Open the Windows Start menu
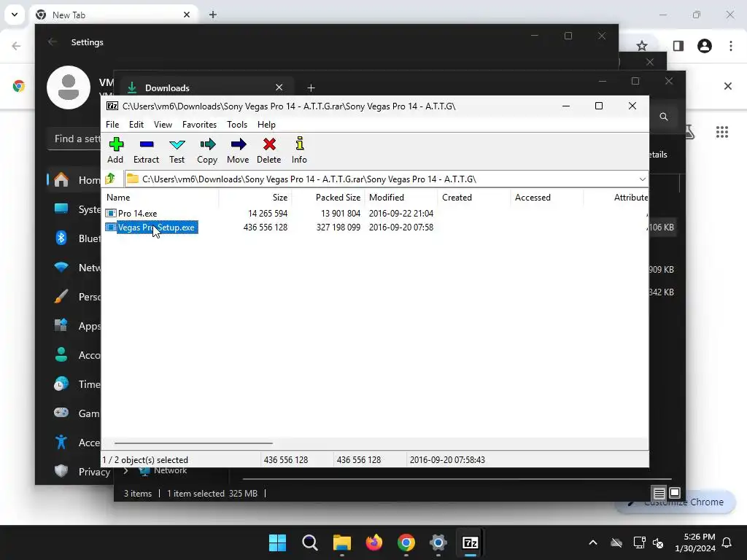Viewport: 747px width, 560px height. pyautogui.click(x=277, y=542)
